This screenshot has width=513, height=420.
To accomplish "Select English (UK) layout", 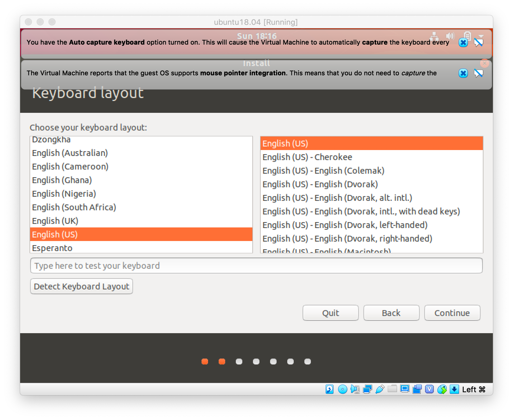I will (141, 221).
